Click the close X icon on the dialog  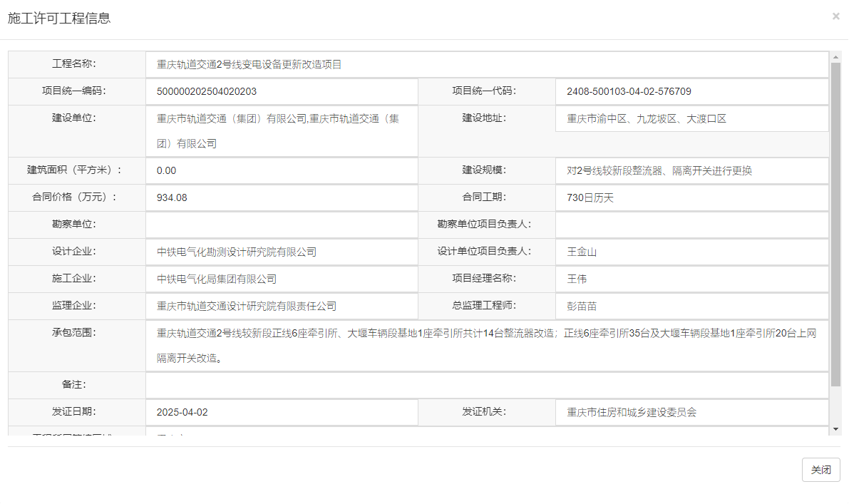tap(835, 16)
